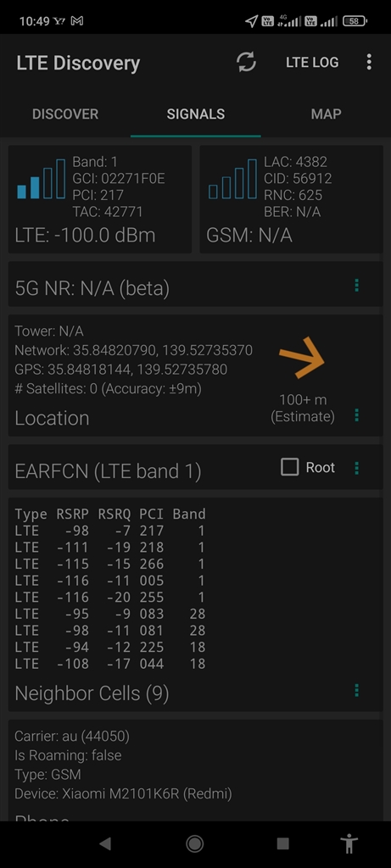The height and width of the screenshot is (868, 391).
Task: Switch to the MAP tab
Action: pyautogui.click(x=326, y=114)
